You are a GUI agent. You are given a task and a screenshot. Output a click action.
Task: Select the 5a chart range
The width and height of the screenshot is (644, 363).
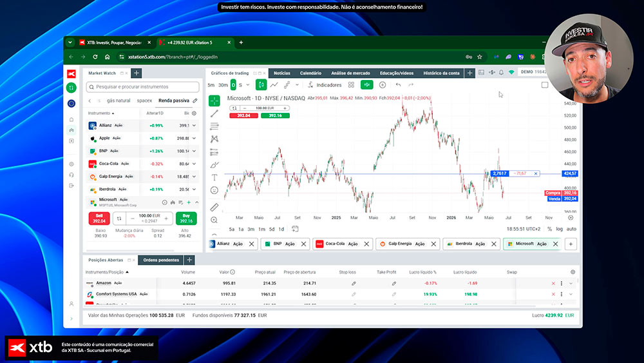[232, 229]
